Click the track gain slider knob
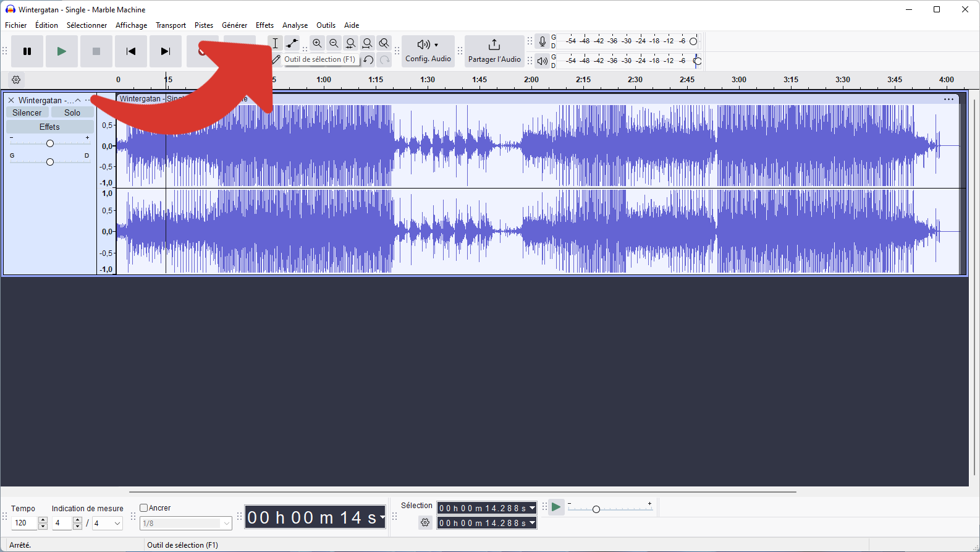980x552 pixels. [x=50, y=143]
